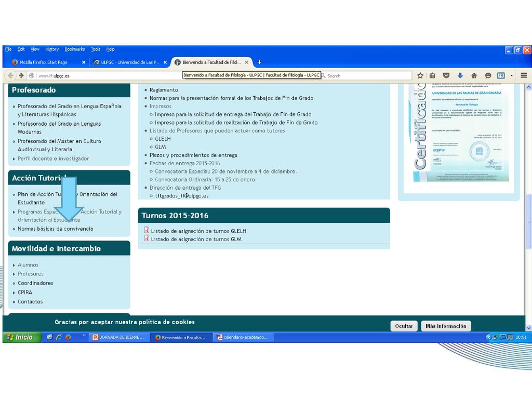The height and width of the screenshot is (399, 532).
Task: Expand CPIRA menu entry
Action: 25,292
